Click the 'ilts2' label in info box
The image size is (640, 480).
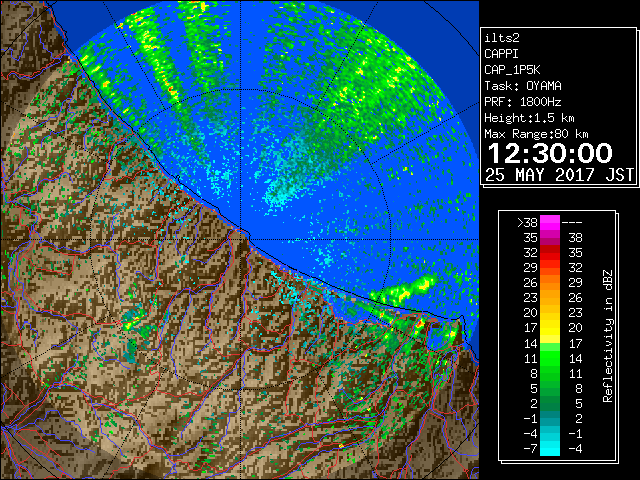click(x=502, y=38)
